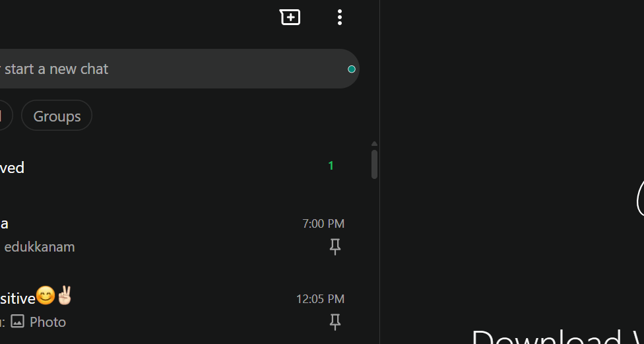Click the green dot in search bar
Viewport: 644px width, 344px height.
click(x=352, y=69)
